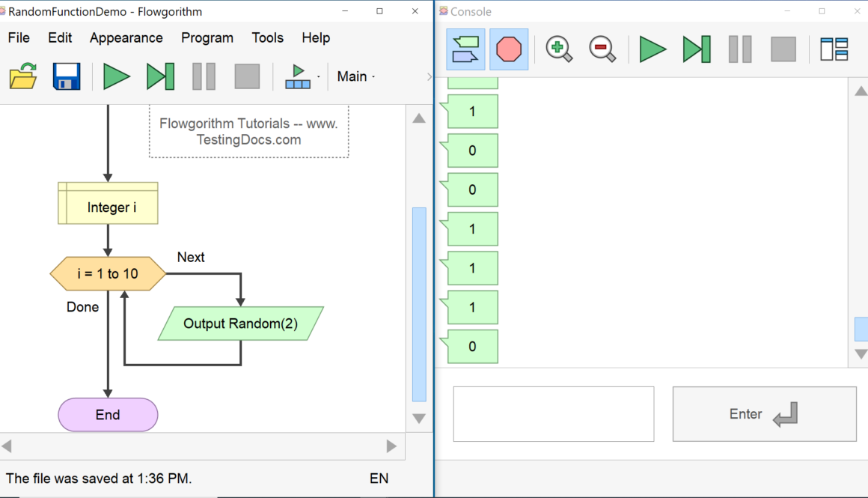
Task: Open the speed dropdown arrow beside run speed
Action: tap(318, 77)
